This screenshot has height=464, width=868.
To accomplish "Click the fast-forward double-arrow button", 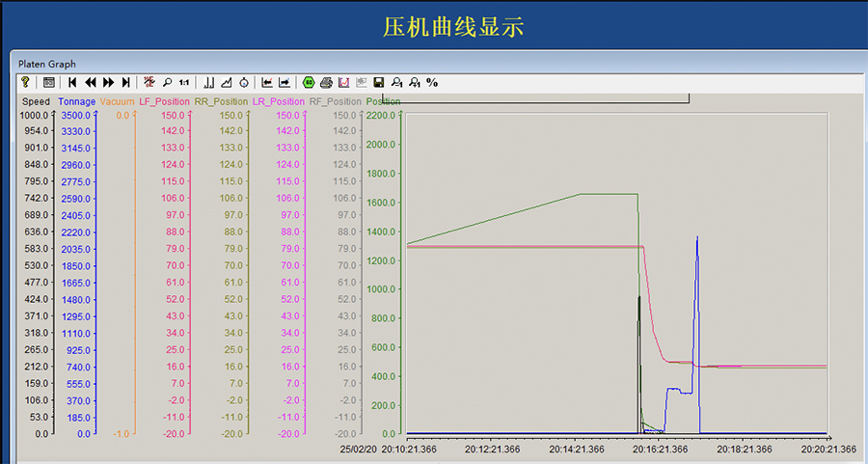I will [108, 83].
